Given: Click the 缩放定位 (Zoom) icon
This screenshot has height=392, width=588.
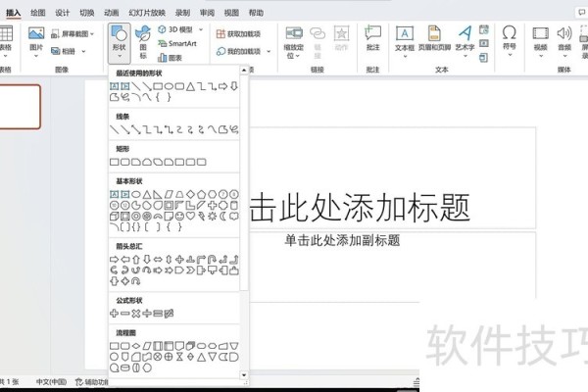Looking at the screenshot, I should pos(294,33).
